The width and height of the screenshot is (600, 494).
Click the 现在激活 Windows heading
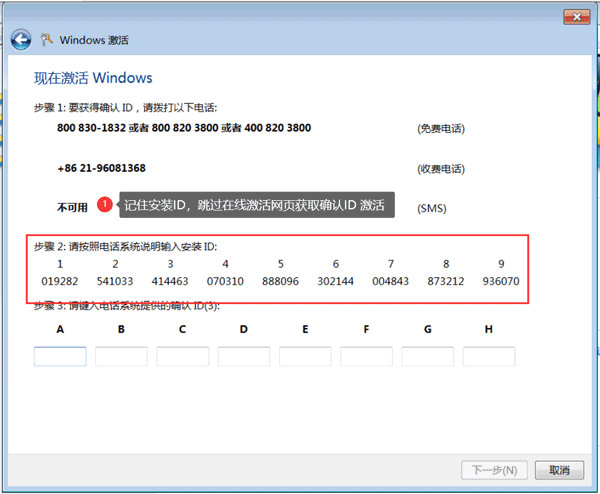(x=93, y=78)
